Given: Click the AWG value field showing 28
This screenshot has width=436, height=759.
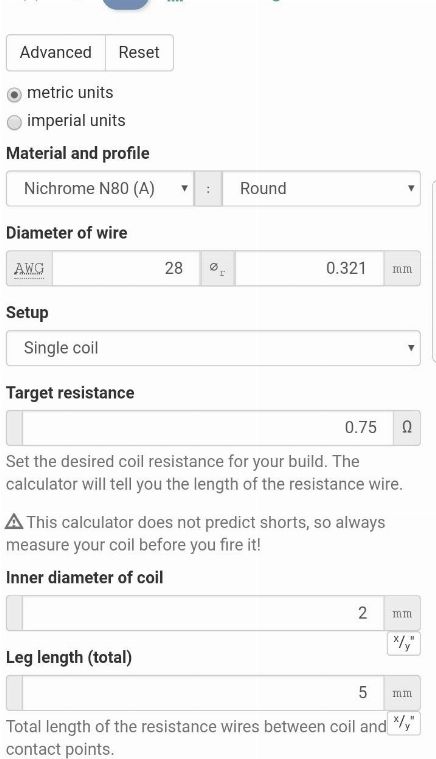Looking at the screenshot, I should 126,268.
